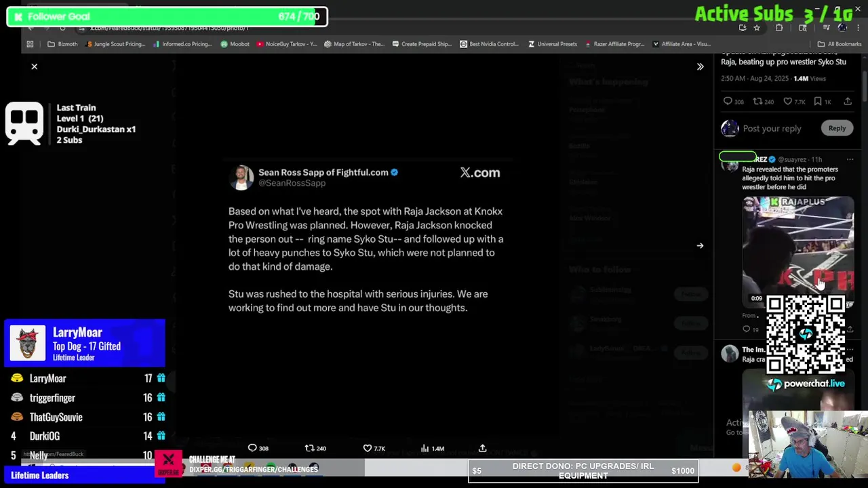Open the Moobot bookmark

(235, 44)
